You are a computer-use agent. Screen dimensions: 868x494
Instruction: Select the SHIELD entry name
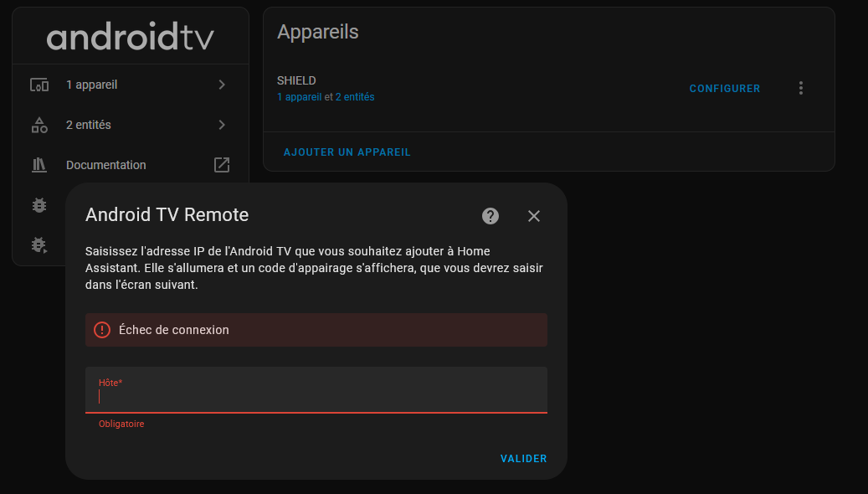tap(296, 81)
